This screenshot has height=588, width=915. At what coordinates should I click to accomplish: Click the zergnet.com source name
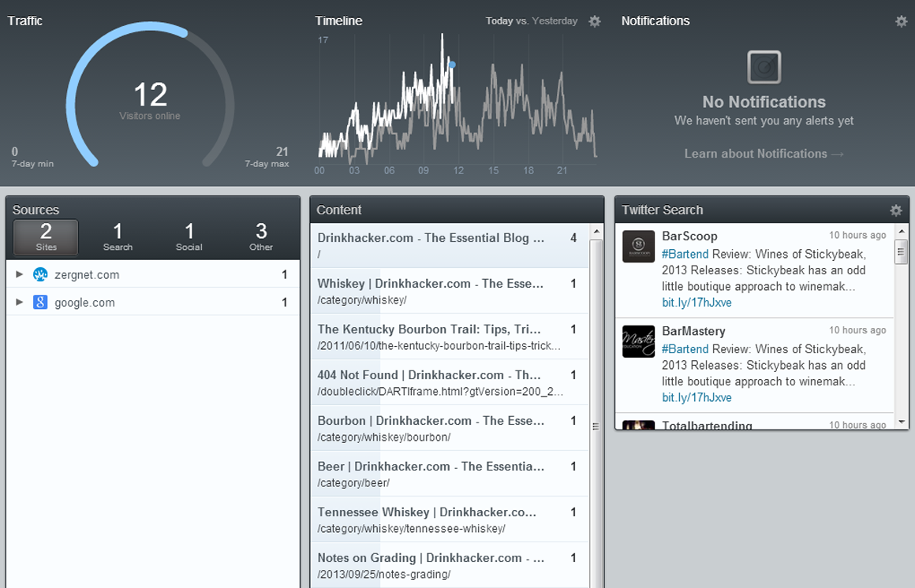point(87,275)
